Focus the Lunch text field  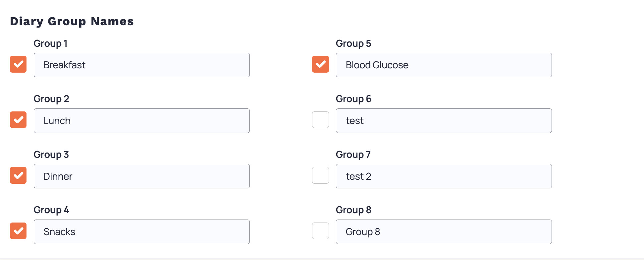tap(142, 121)
